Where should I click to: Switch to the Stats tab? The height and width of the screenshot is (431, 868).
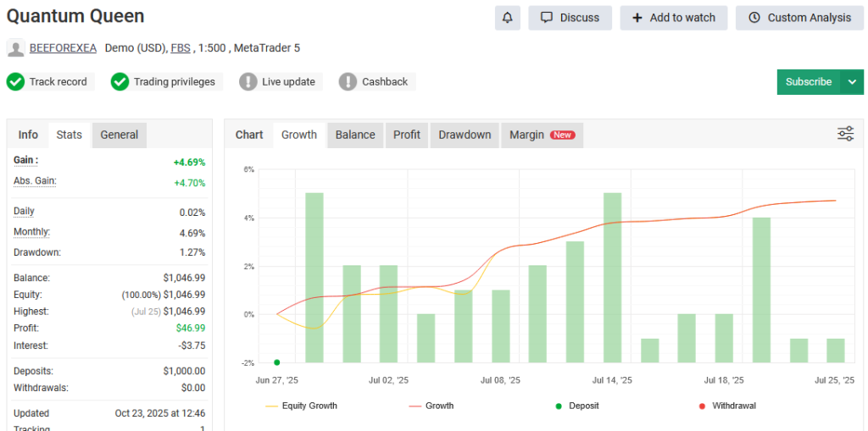(70, 135)
